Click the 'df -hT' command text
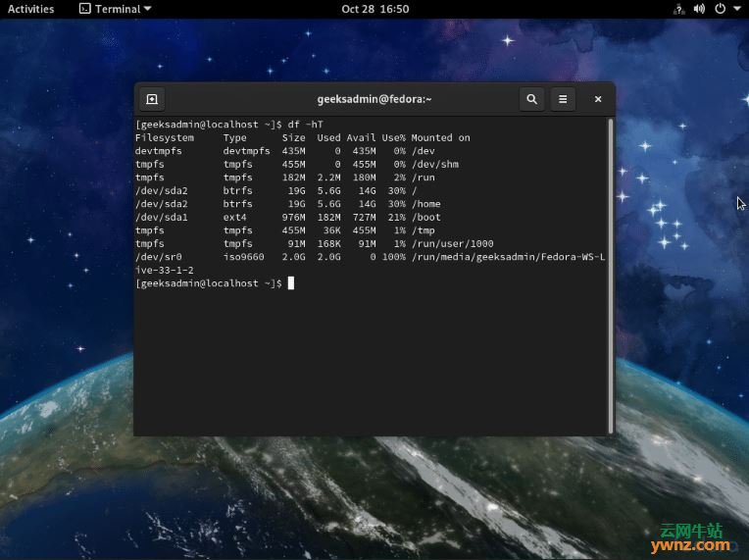 pos(305,125)
